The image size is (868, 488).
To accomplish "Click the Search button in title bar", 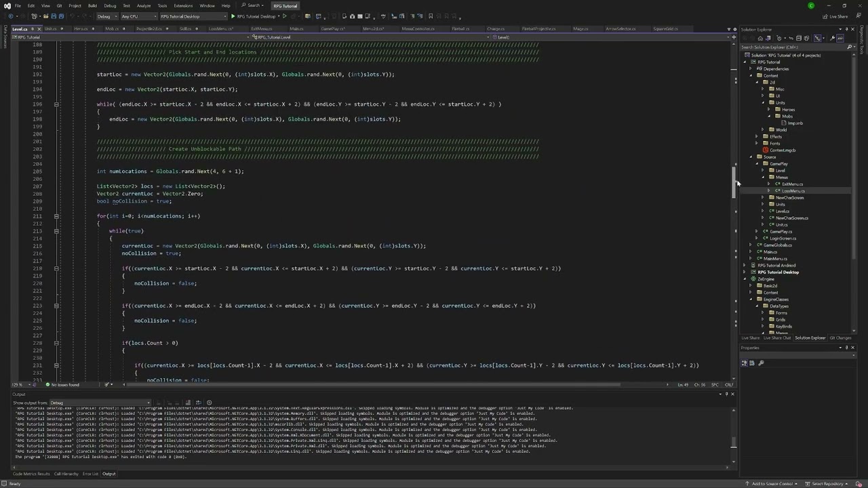I will [x=251, y=5].
